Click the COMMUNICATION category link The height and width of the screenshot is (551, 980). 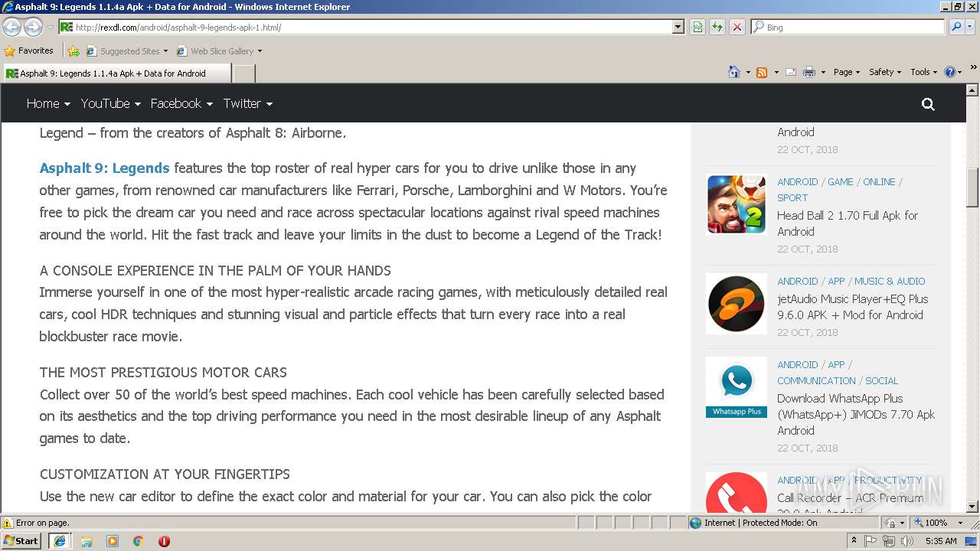pos(816,381)
